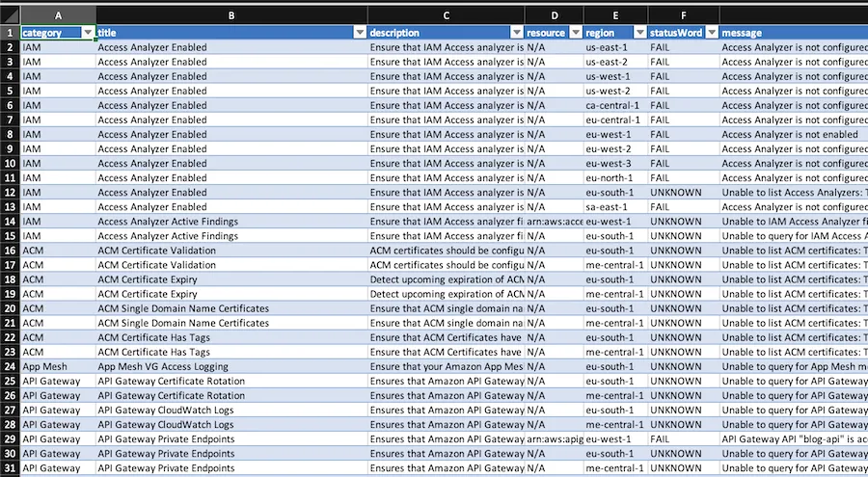
Task: Open the region column filter dropdown
Action: [640, 33]
